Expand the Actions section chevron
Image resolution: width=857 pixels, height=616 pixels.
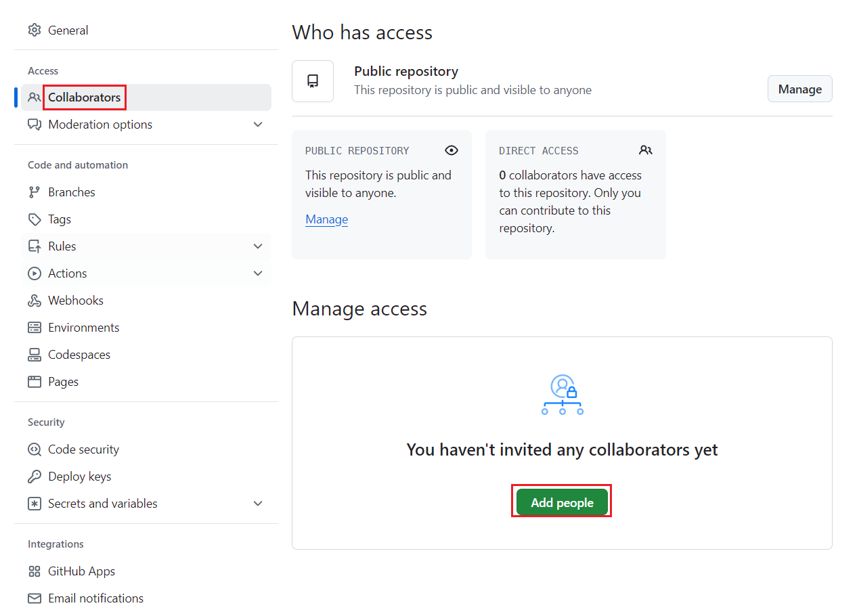click(x=258, y=273)
